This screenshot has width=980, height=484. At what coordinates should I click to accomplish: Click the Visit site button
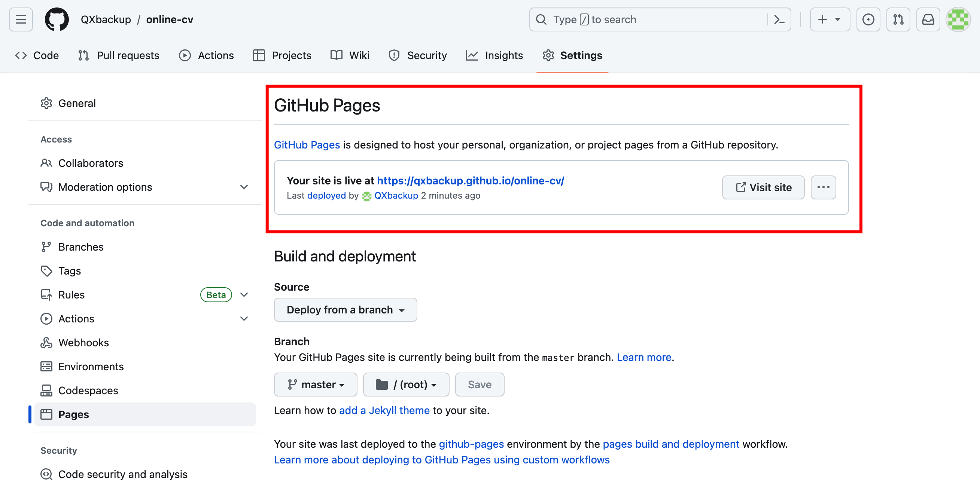coord(763,187)
